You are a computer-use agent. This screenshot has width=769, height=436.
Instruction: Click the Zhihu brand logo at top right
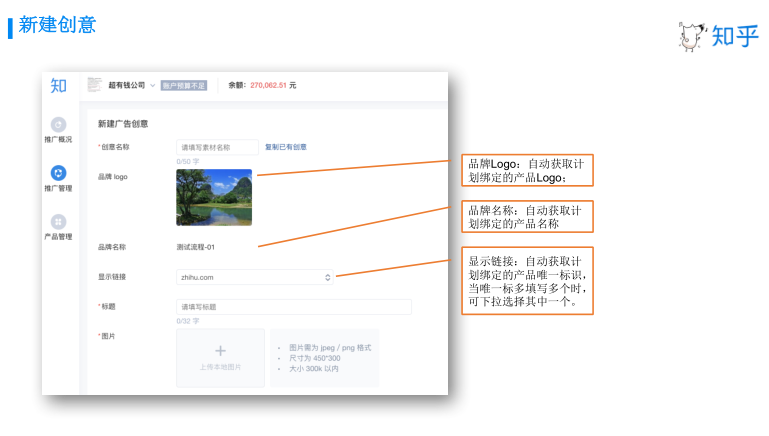(x=718, y=35)
